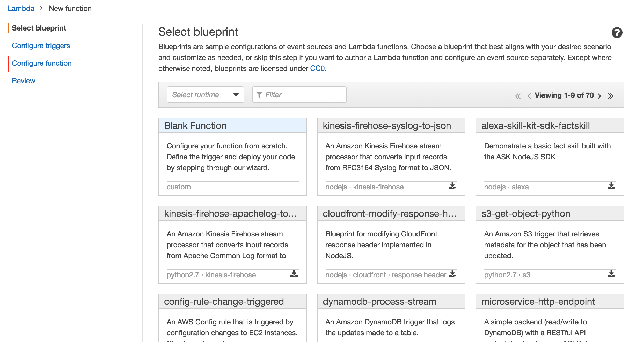Click 'nodejs · alexa' tag text

(x=506, y=187)
